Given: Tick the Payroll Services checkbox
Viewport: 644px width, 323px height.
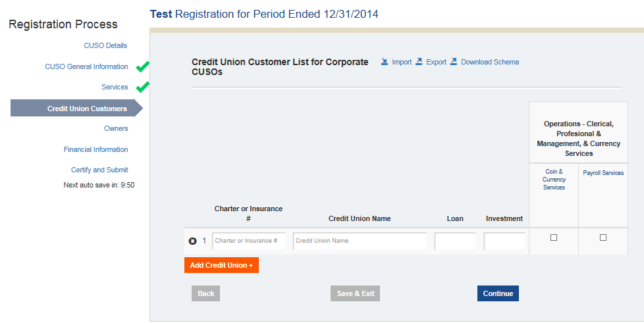Looking at the screenshot, I should point(603,237).
